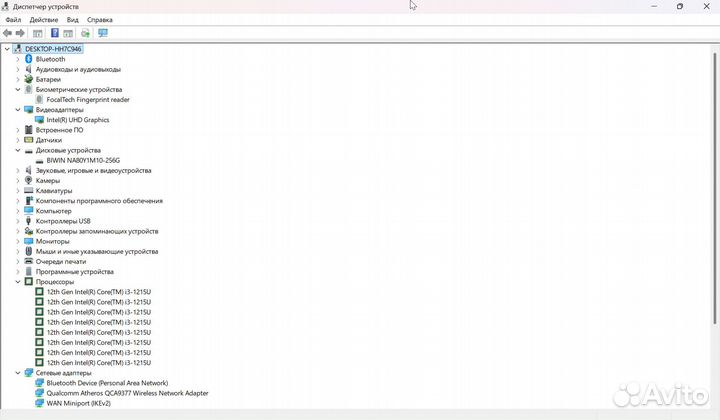Open the Действие menu
The width and height of the screenshot is (720, 420).
pos(43,19)
